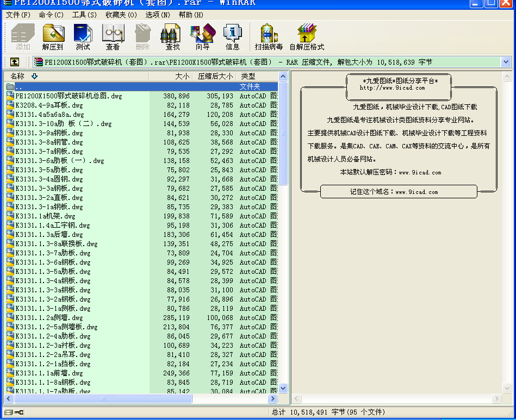Click the horizontal scrollbar right arrow in file list
Screen dimensions: 516x420
(x=273, y=399)
